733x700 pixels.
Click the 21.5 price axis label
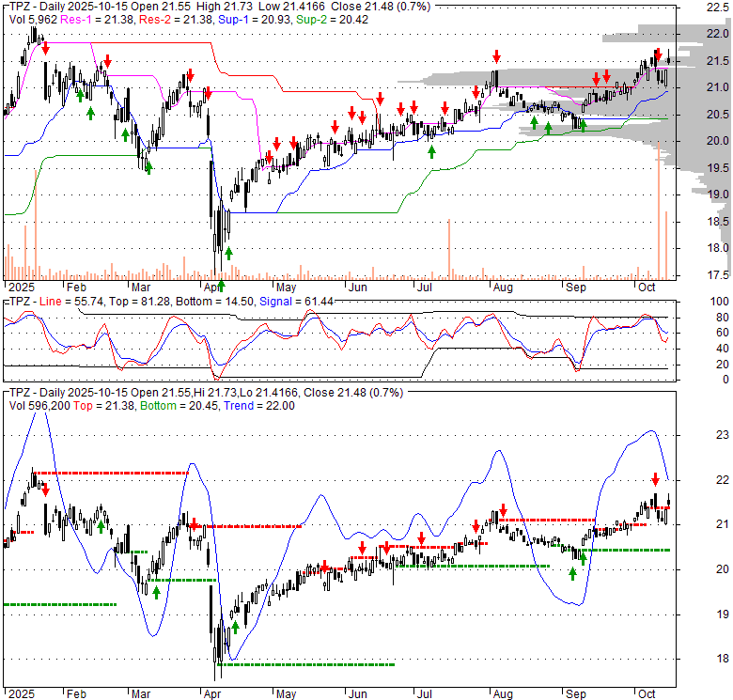pyautogui.click(x=718, y=61)
